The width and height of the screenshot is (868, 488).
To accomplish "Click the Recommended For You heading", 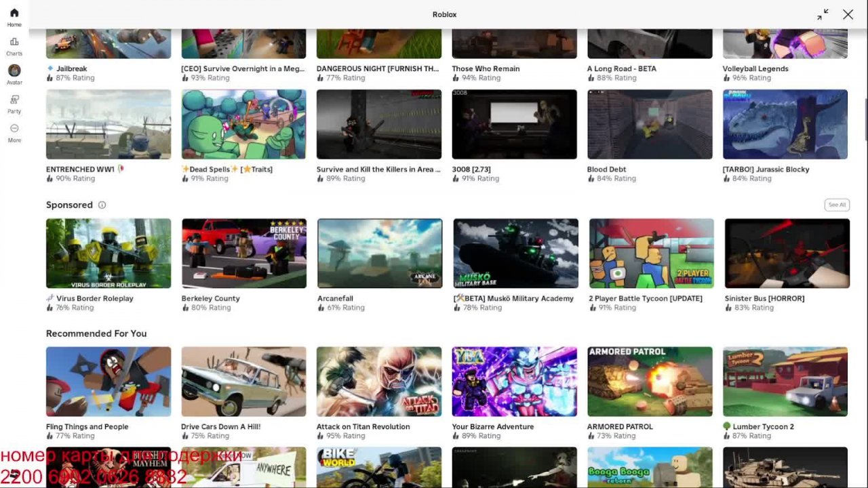I will pos(96,333).
